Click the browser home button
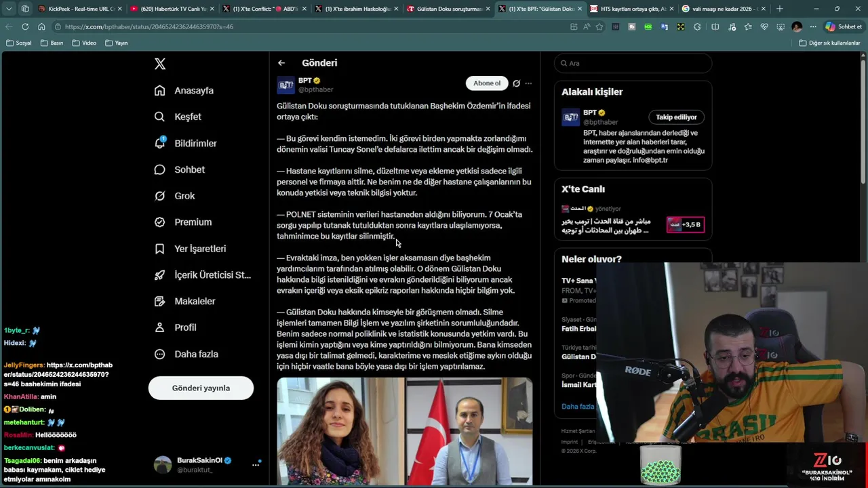 click(41, 26)
